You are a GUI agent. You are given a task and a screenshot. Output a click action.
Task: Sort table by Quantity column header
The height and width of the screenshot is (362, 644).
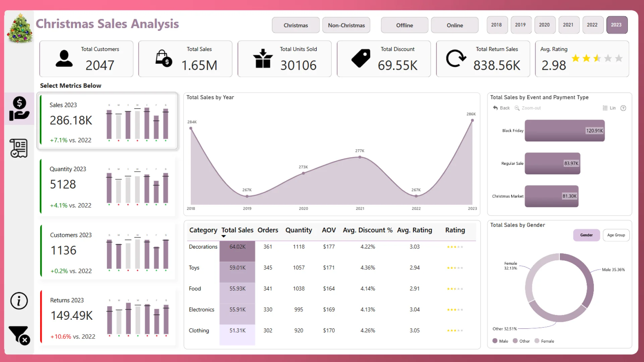(x=299, y=230)
